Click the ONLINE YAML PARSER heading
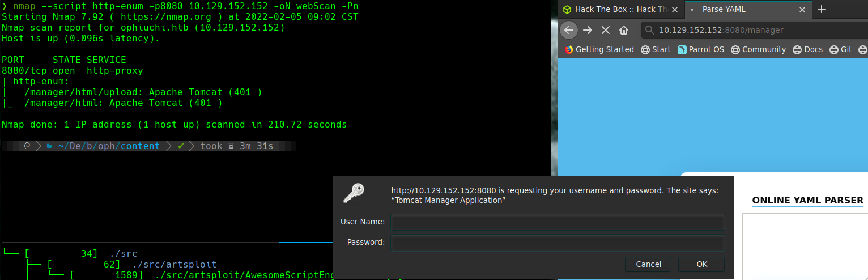The height and width of the screenshot is (280, 868). [x=807, y=200]
